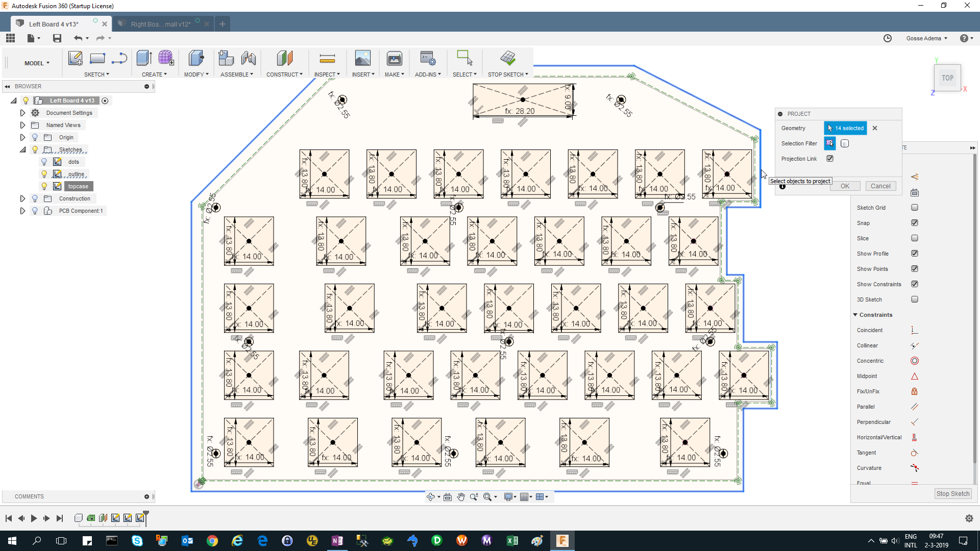Click the Measure icon under Inspect
This screenshot has width=980, height=551.
point(327,58)
